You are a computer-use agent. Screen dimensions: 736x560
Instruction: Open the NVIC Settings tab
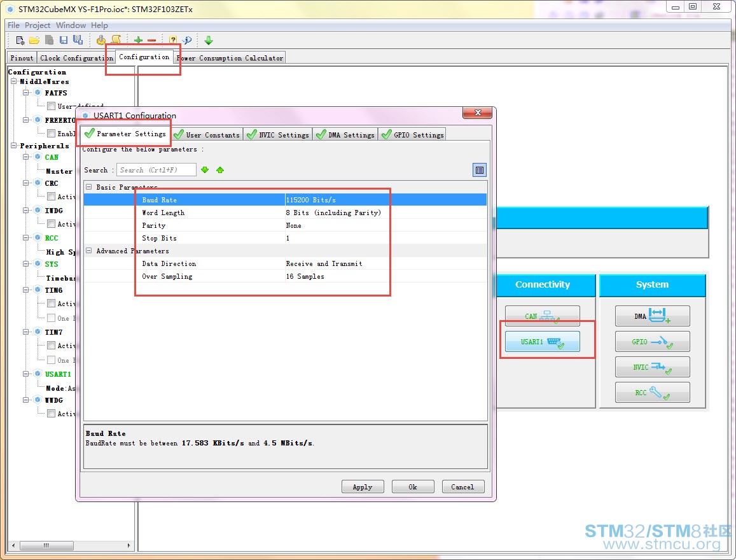coord(279,135)
